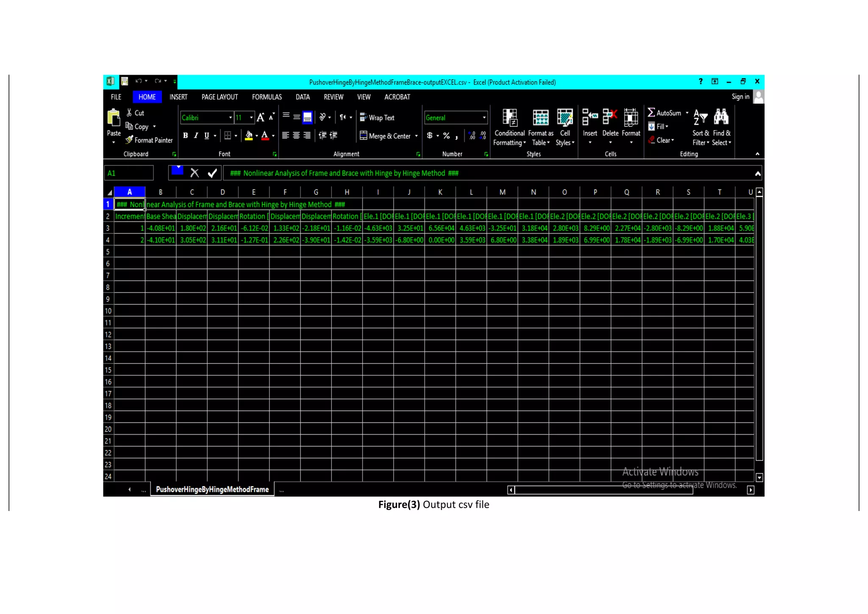Click the Paste clipboard icon

click(x=114, y=118)
